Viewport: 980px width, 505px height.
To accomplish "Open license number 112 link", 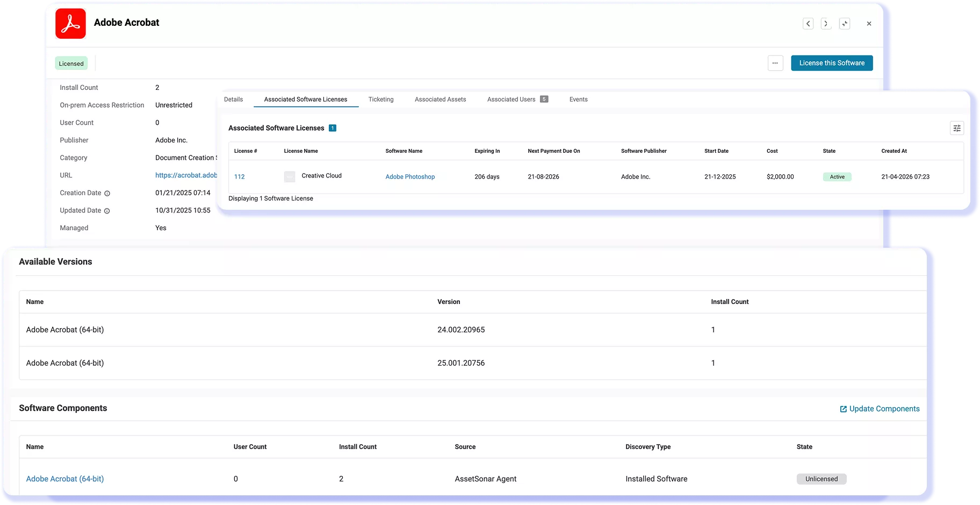I will pos(240,177).
